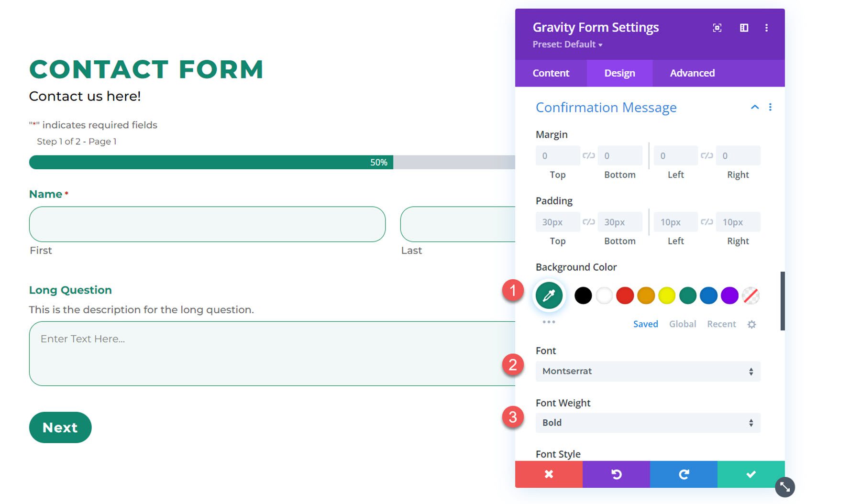
Task: Open the Font dropdown showing Montserrat
Action: click(647, 371)
